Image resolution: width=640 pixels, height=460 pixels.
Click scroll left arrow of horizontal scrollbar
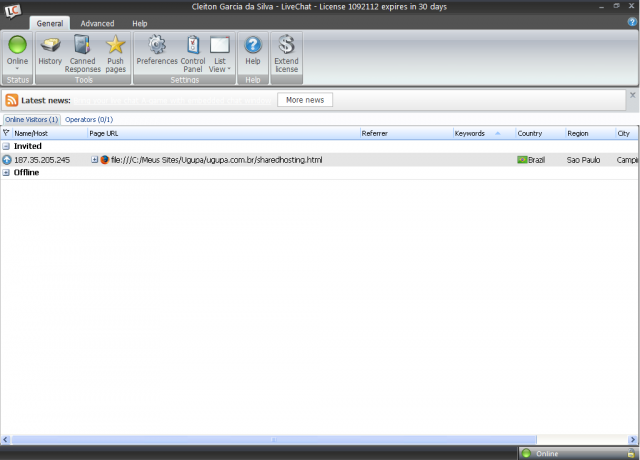pyautogui.click(x=5, y=440)
